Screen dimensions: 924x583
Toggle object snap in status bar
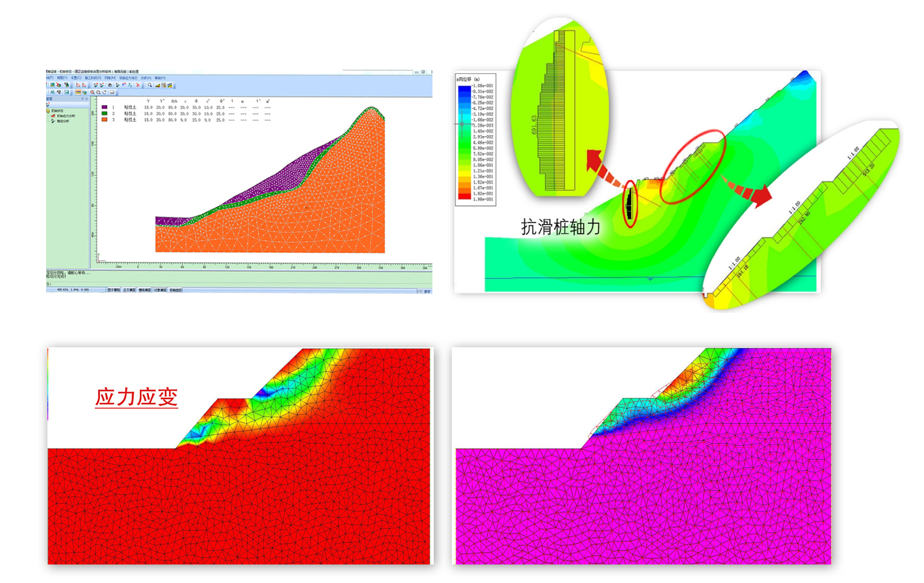[160, 290]
